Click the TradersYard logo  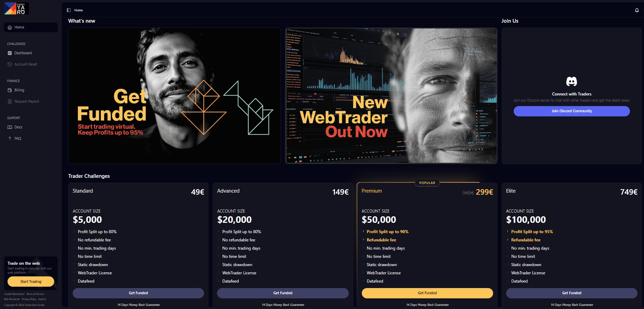[x=16, y=9]
